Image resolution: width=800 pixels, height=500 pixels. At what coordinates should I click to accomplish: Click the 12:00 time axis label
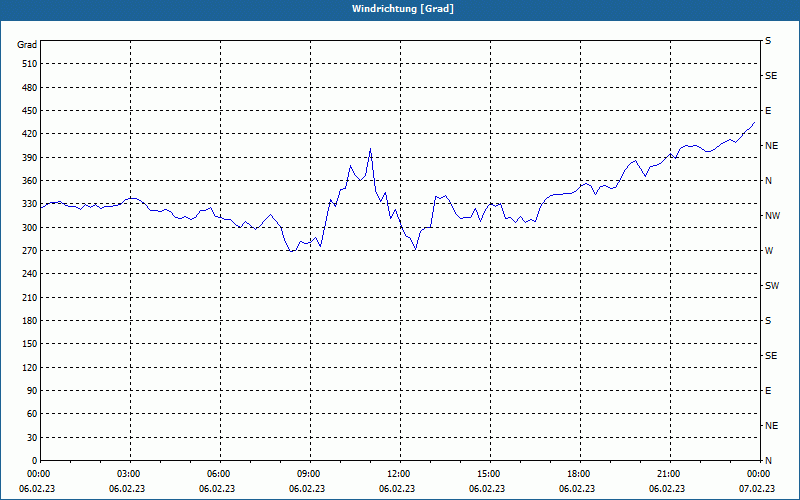click(397, 474)
